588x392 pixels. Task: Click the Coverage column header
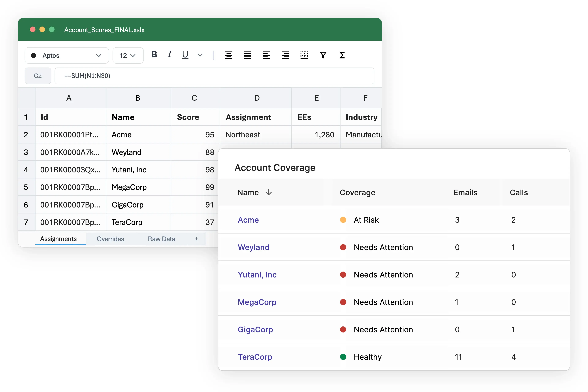click(x=358, y=192)
